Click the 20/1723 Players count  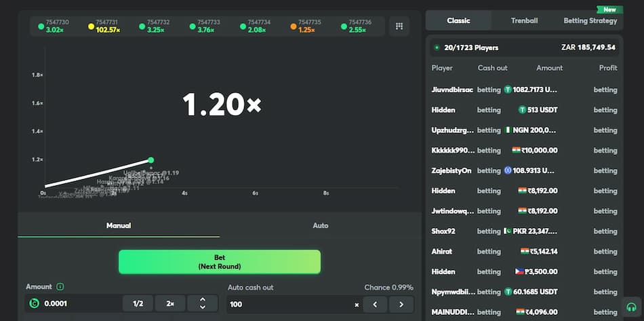(x=471, y=48)
